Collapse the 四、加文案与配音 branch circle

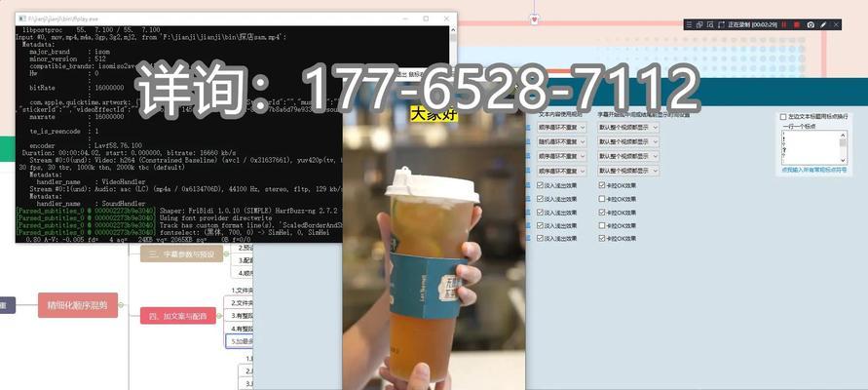tap(220, 316)
